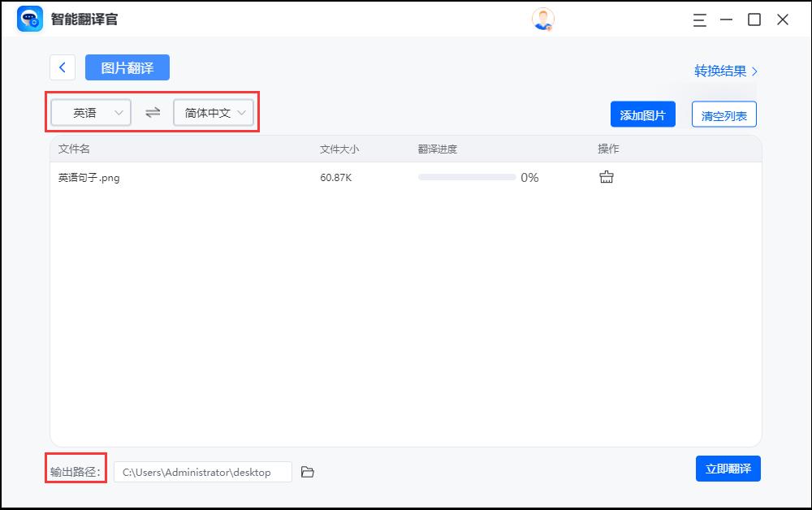Open the hamburger menu in the title bar
The height and width of the screenshot is (510, 812).
[699, 20]
